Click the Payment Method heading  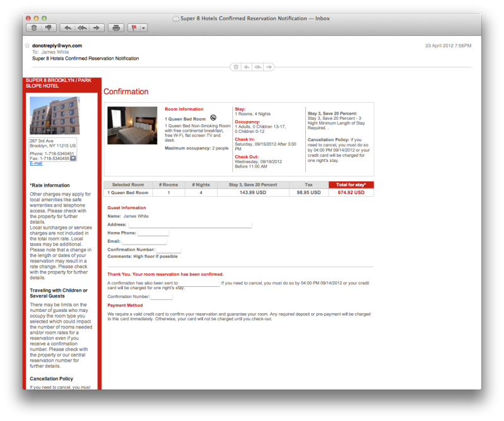click(x=125, y=306)
